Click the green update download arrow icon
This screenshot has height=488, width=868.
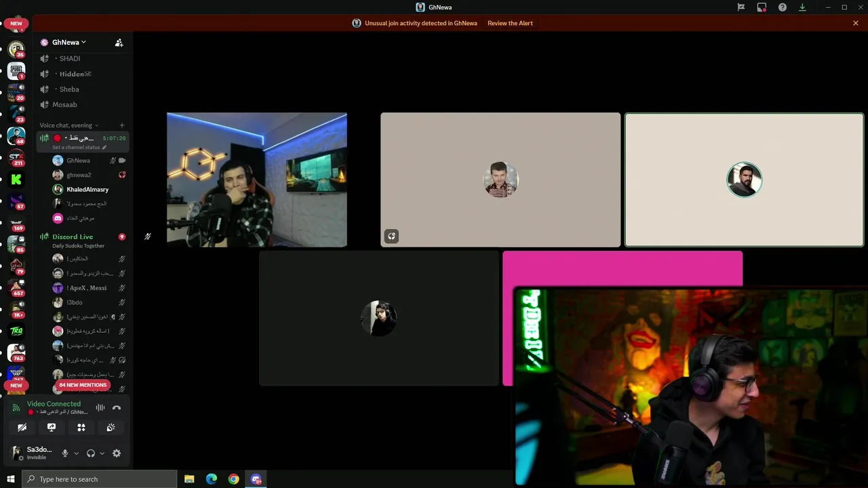coord(802,7)
